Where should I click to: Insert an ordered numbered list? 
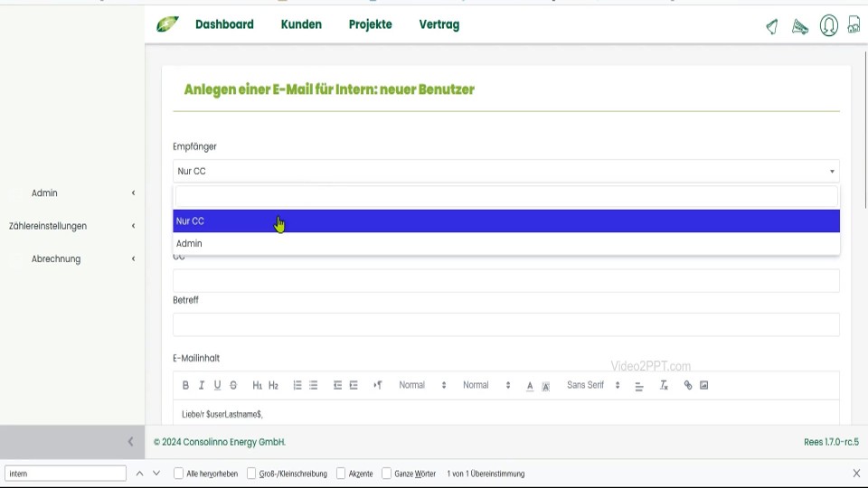click(x=297, y=385)
